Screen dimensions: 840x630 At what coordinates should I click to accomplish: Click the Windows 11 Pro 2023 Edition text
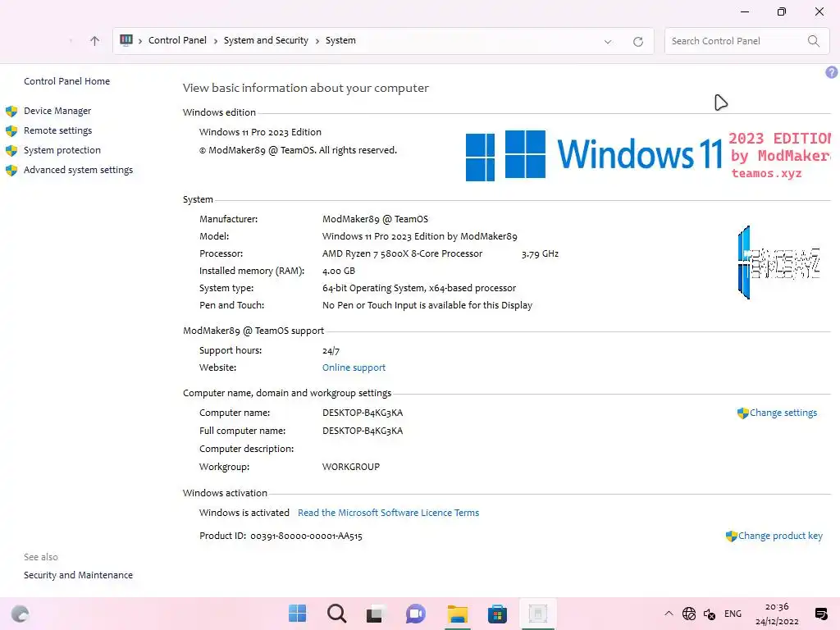(x=260, y=132)
